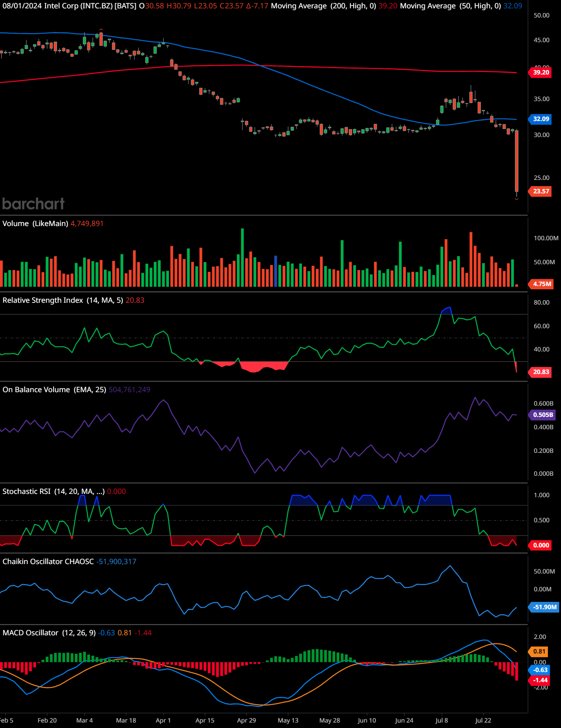Click the Stochastic RSI (14, 20, MA, ...) label
This screenshot has height=728, width=561.
point(54,491)
